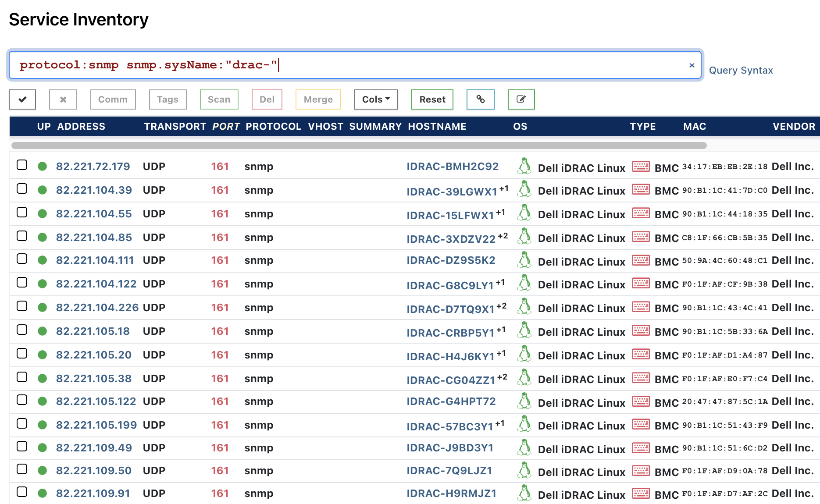The height and width of the screenshot is (504, 820).
Task: Click the Linux penguin icon for IDRAC-BMH2C92
Action: tap(525, 167)
